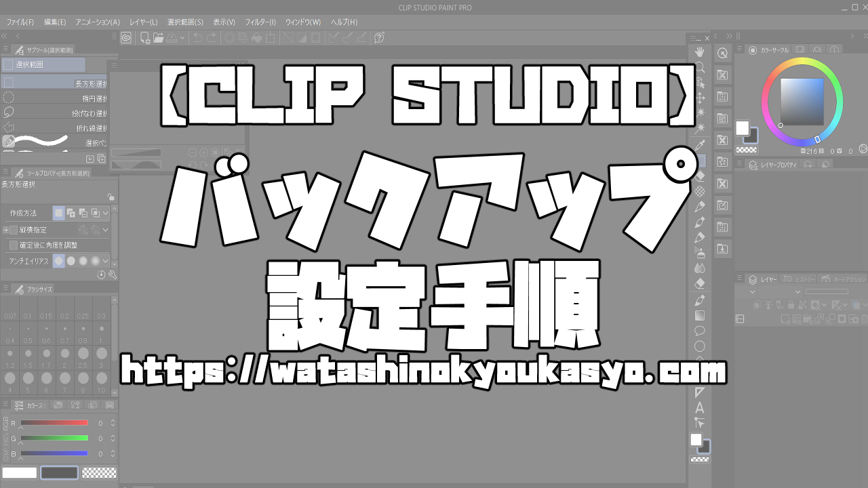
Task: Open the フィルター(I) menu
Action: coord(260,22)
